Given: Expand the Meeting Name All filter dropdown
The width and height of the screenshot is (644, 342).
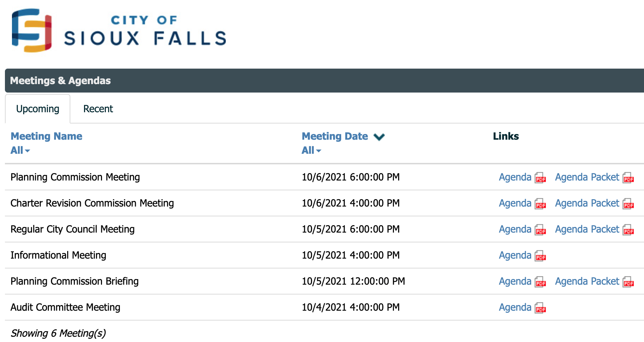Looking at the screenshot, I should pyautogui.click(x=20, y=150).
